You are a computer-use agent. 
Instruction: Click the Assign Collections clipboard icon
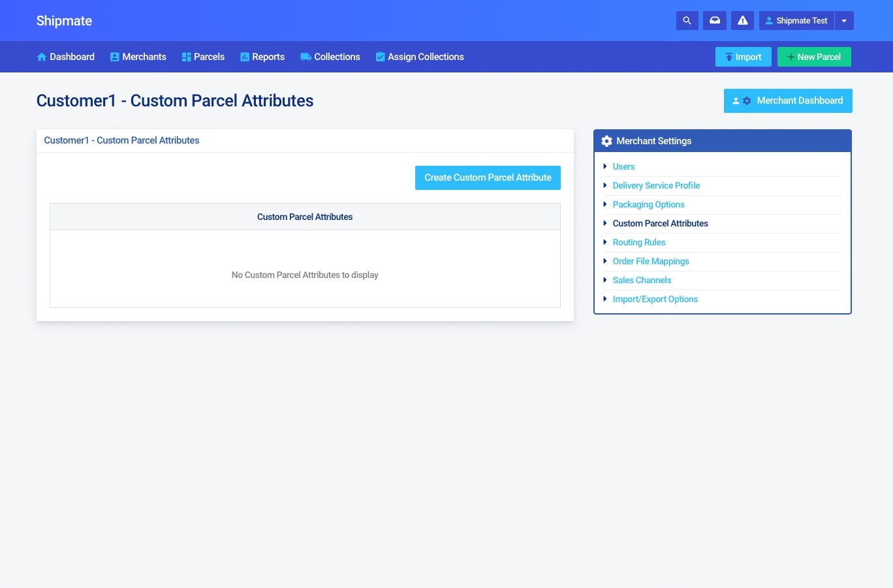[x=380, y=57]
